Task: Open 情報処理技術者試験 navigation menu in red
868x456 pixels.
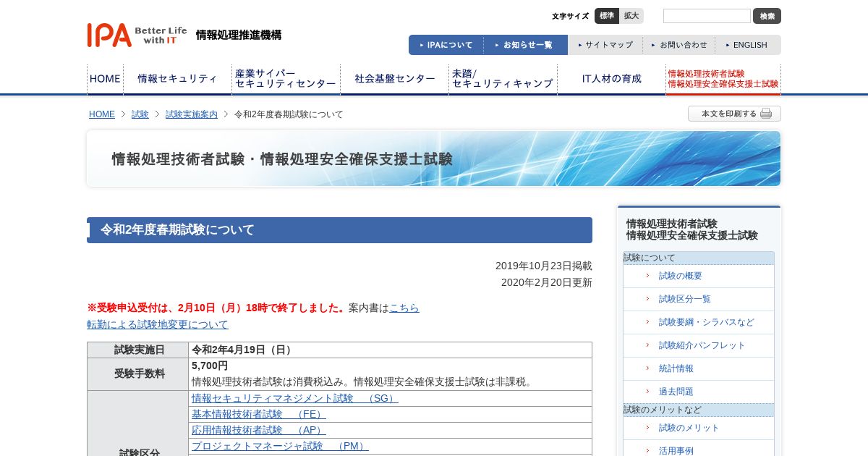Action: 723,79
